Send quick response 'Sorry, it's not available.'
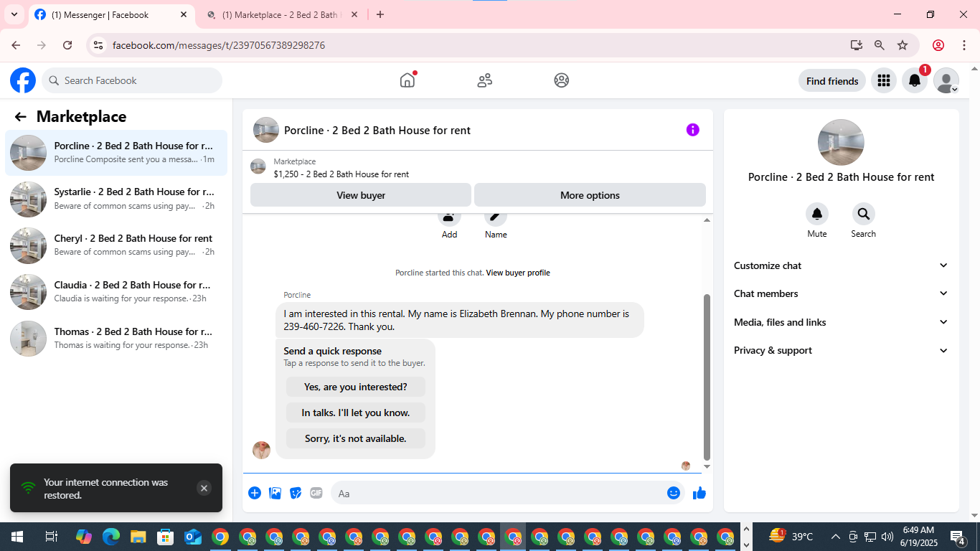Viewport: 980px width, 551px height. tap(356, 438)
